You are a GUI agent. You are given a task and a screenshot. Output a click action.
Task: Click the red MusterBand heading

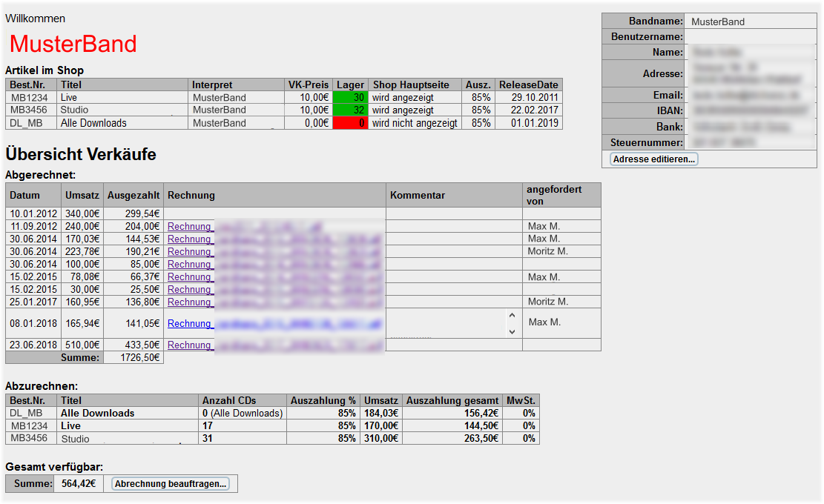[x=73, y=44]
